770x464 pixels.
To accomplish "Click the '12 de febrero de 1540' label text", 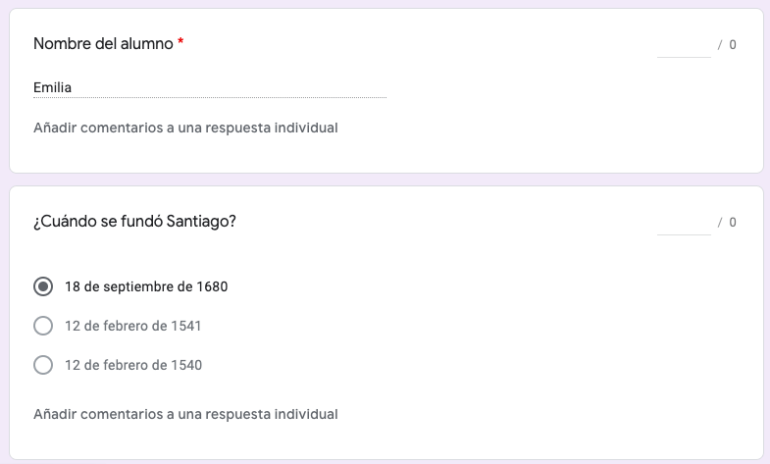I will pyautogui.click(x=134, y=365).
